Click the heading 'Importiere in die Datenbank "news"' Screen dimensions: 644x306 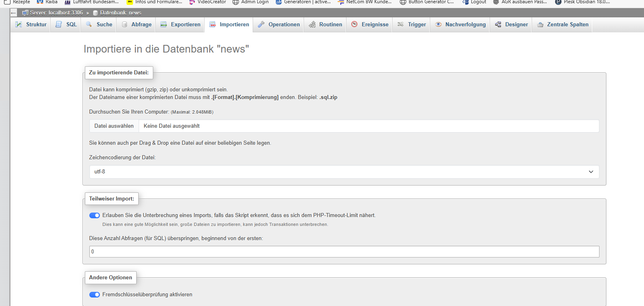[166, 49]
